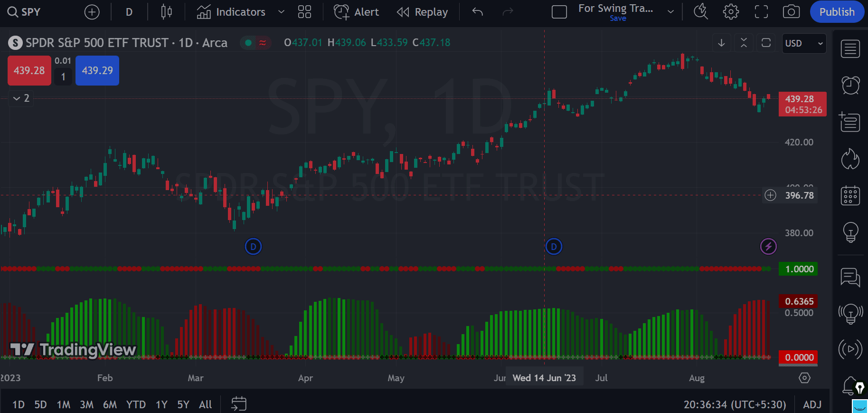This screenshot has width=868, height=413.
Task: Open the Streams broadcast panel
Action: point(850,349)
